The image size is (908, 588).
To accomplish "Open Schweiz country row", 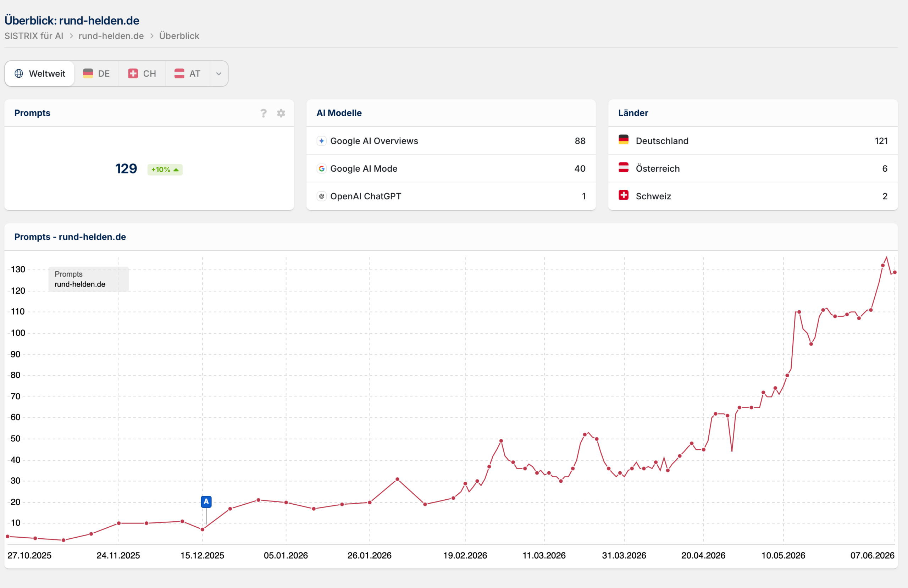I will pyautogui.click(x=752, y=196).
